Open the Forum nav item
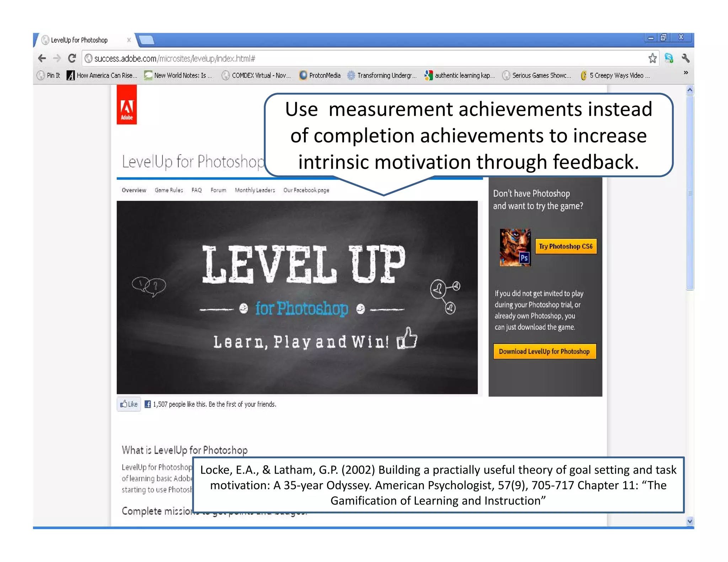This screenshot has height=562, width=728. click(218, 190)
